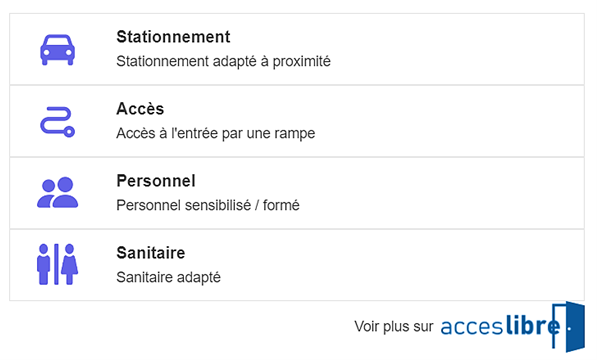Screen dimensions: 597x360
Task: Select the Stationnement row card
Action: [297, 49]
